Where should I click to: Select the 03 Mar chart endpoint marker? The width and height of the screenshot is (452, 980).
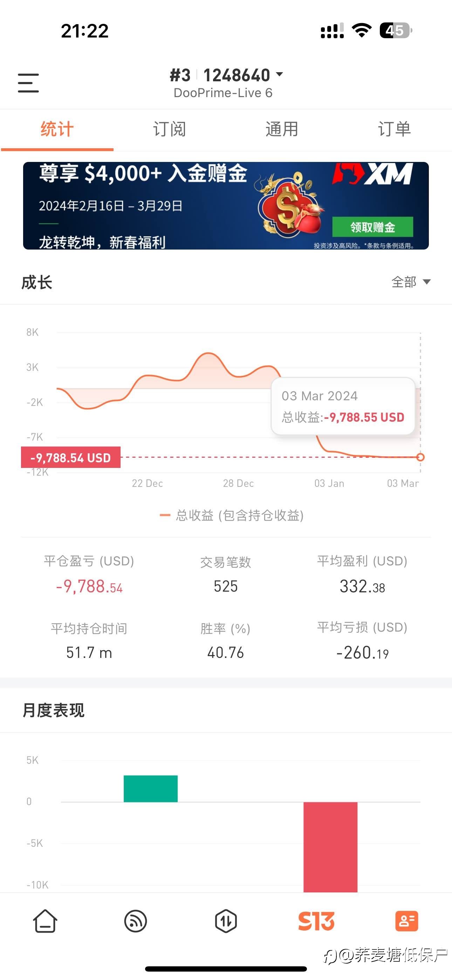420,457
